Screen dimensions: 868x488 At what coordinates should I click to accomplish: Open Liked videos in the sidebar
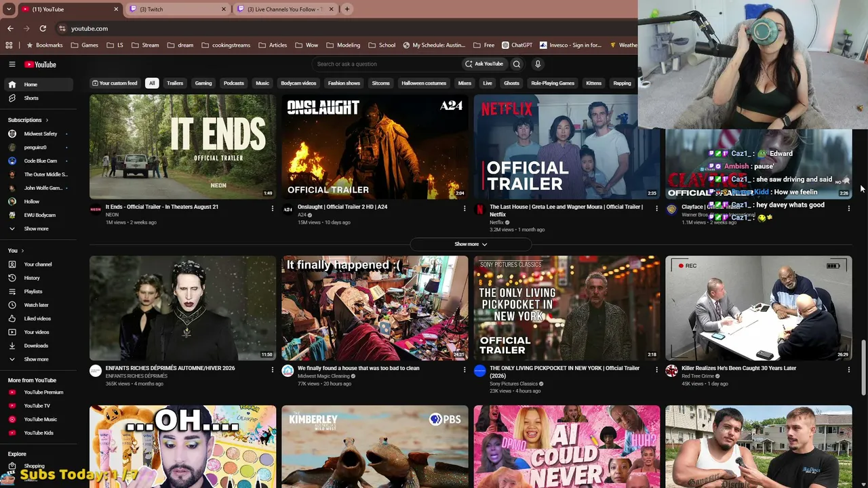pyautogui.click(x=38, y=319)
